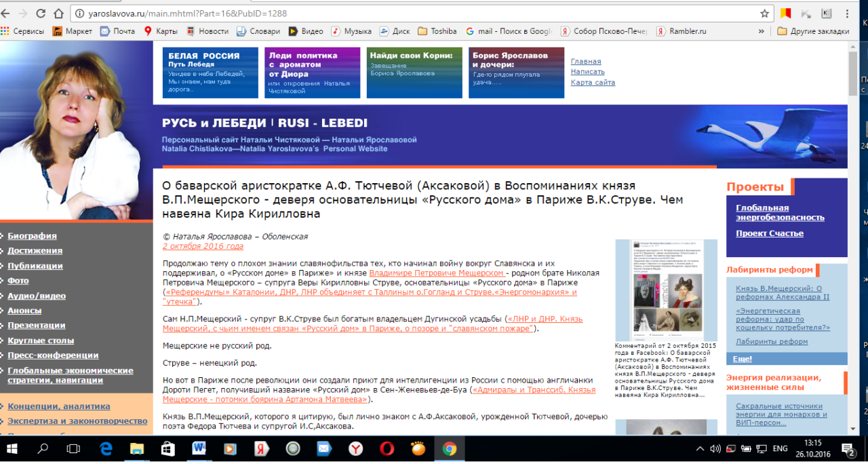This screenshot has height=464, width=868.
Task: Launch Microsoft Edge from the taskbar
Action: click(106, 448)
